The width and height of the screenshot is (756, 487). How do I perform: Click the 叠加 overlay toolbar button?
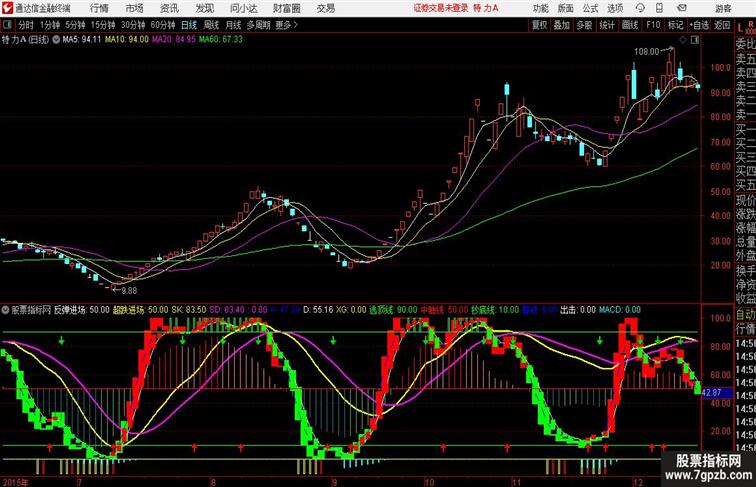(x=562, y=25)
